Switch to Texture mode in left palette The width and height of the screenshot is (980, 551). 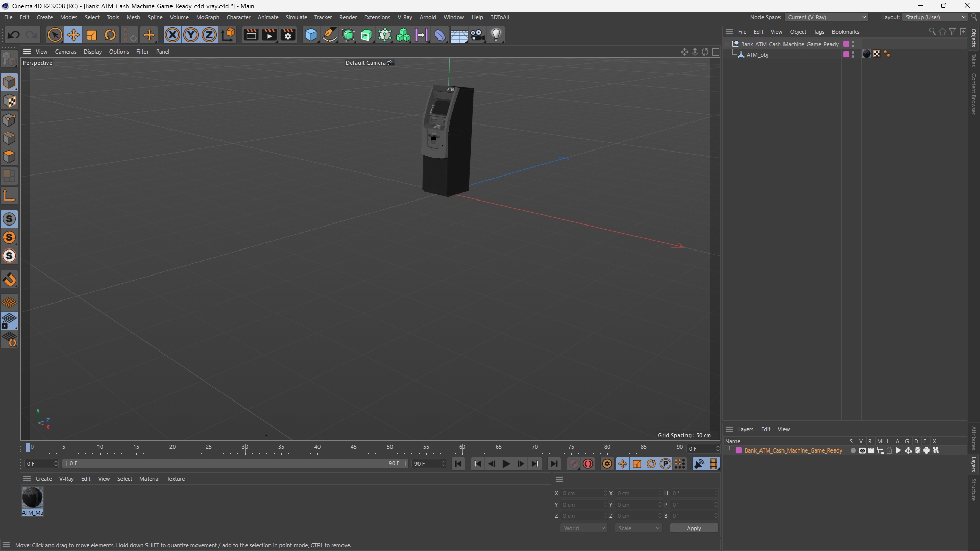click(9, 101)
